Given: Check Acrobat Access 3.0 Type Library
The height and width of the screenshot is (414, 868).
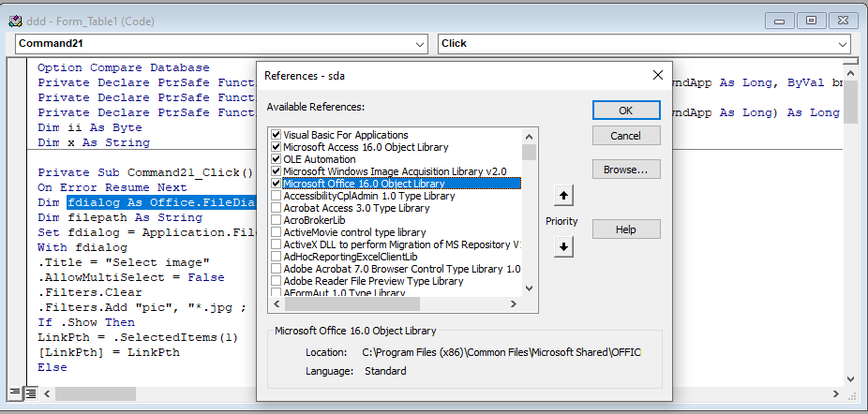Looking at the screenshot, I should 276,208.
